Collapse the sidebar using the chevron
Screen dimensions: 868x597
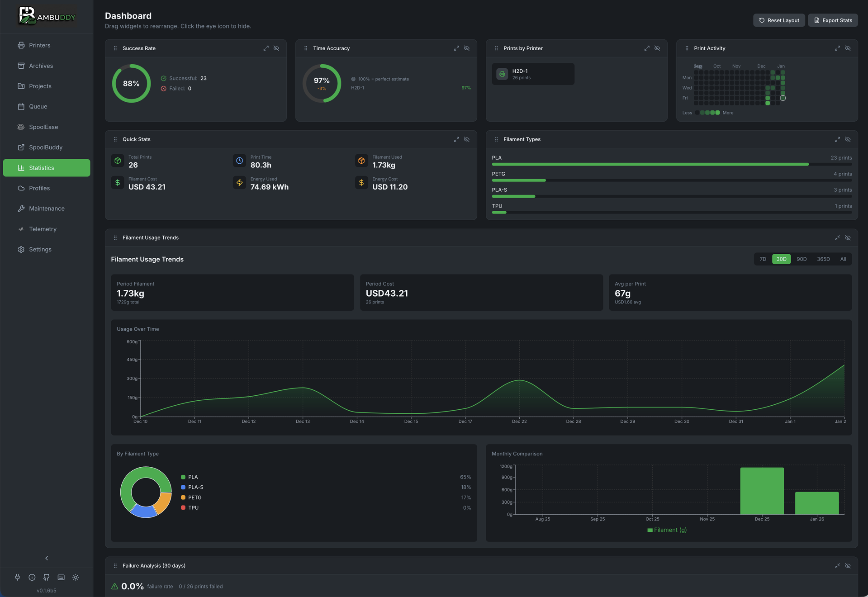click(46, 558)
